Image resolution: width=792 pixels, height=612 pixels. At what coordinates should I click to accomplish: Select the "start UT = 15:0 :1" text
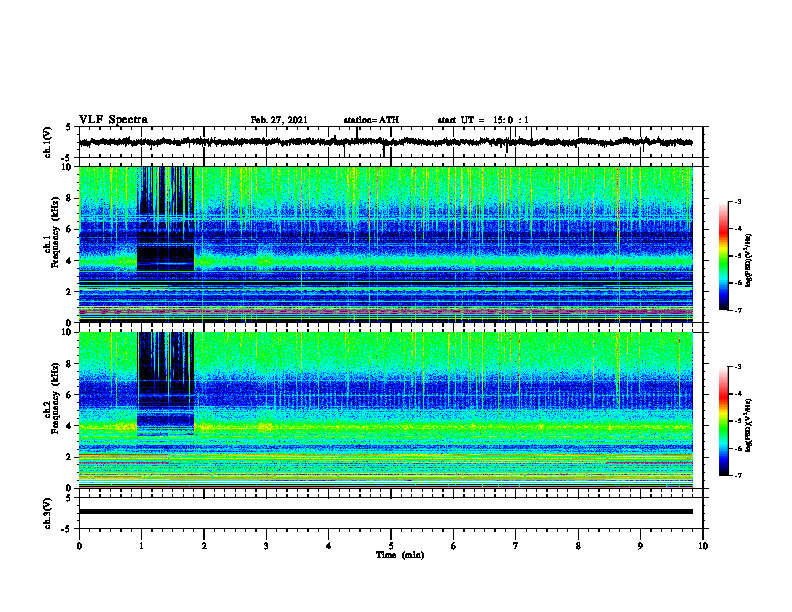[483, 120]
